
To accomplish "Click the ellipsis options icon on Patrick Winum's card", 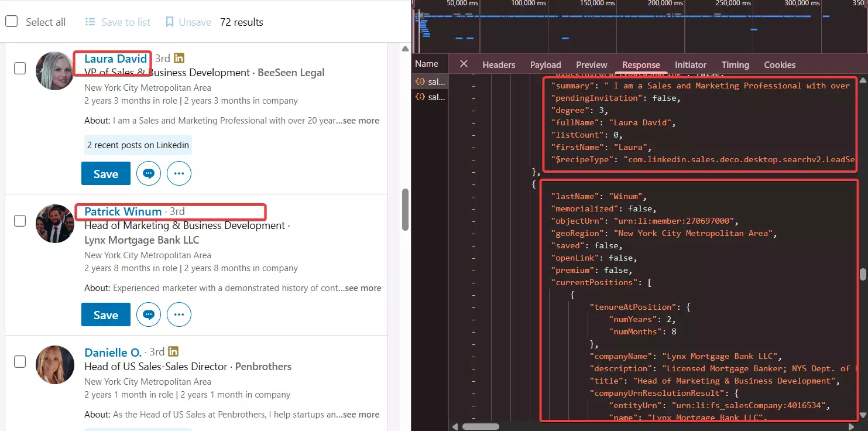I will point(179,314).
